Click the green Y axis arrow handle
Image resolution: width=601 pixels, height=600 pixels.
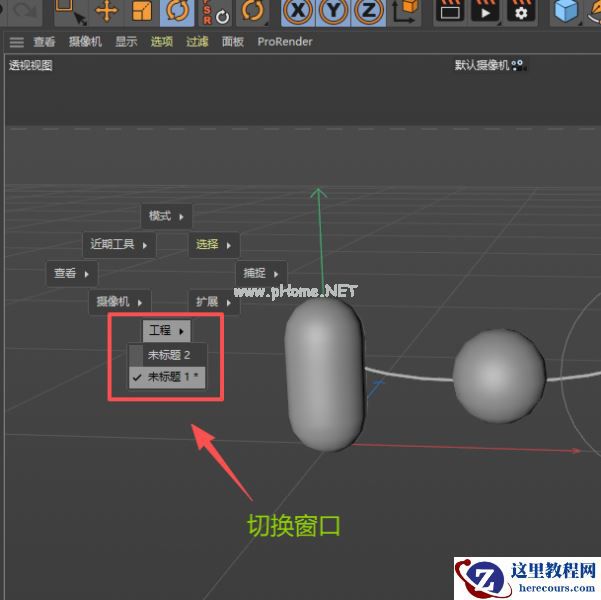(x=318, y=193)
